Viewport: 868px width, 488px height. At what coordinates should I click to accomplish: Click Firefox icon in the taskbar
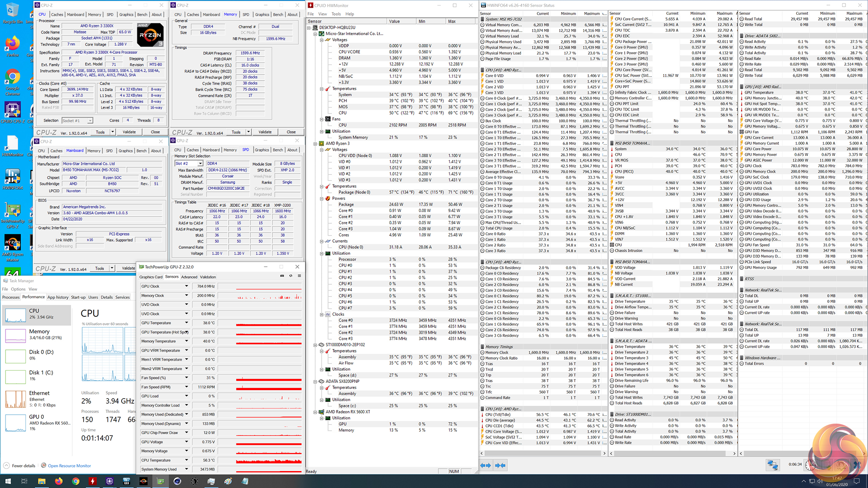point(58,481)
